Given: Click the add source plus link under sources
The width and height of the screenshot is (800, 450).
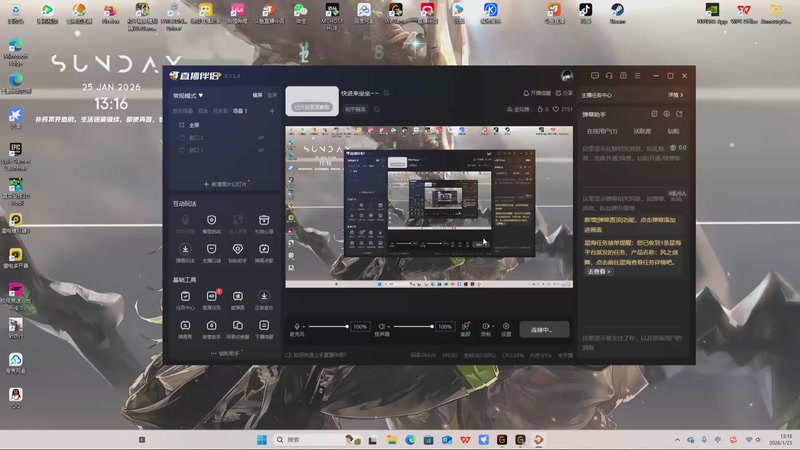Looking at the screenshot, I should [225, 184].
